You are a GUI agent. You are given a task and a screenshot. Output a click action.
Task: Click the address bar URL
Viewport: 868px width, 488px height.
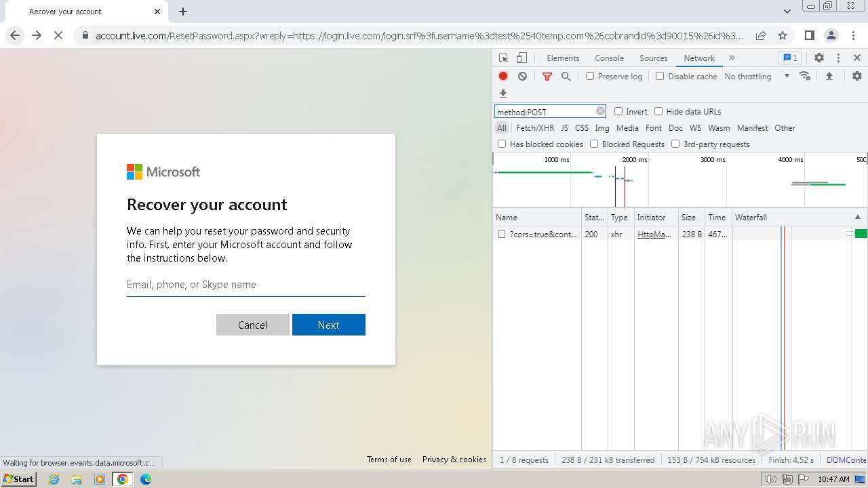[x=419, y=36]
